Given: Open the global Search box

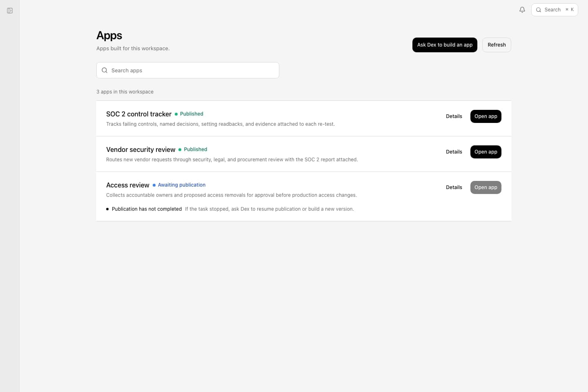Looking at the screenshot, I should click(x=555, y=10).
